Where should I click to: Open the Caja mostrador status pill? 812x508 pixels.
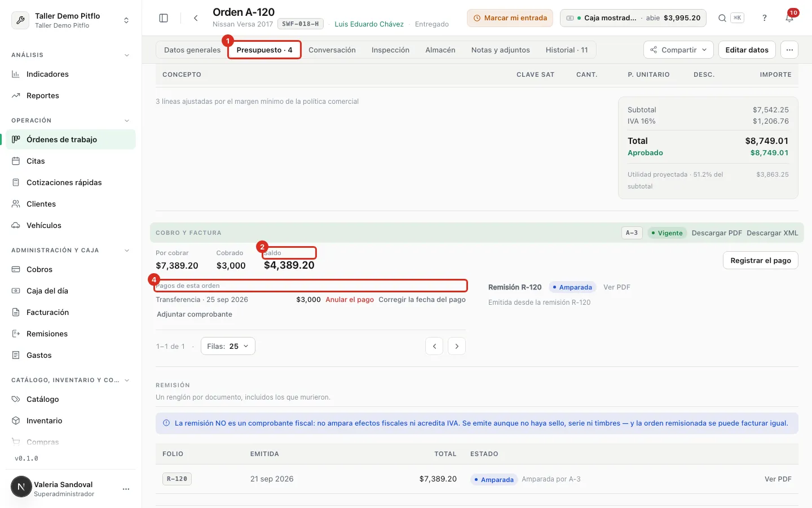click(x=634, y=18)
